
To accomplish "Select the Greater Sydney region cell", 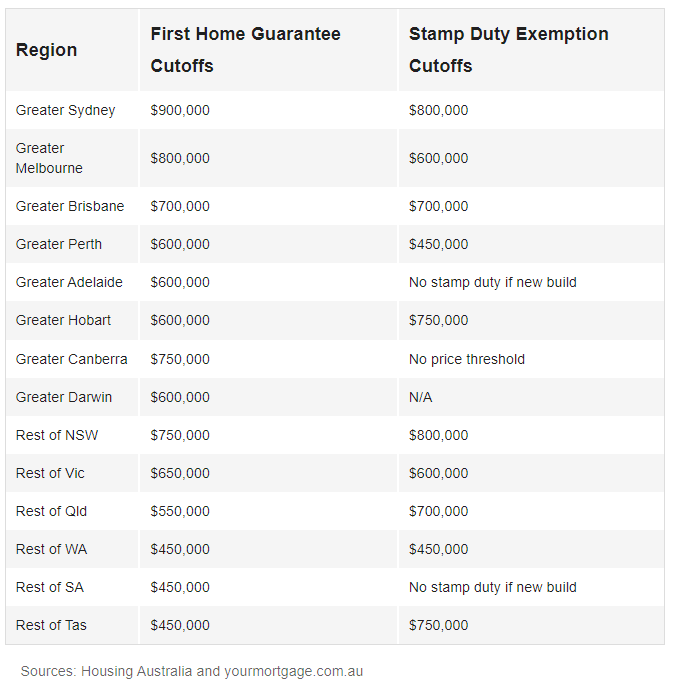I will coord(65,110).
